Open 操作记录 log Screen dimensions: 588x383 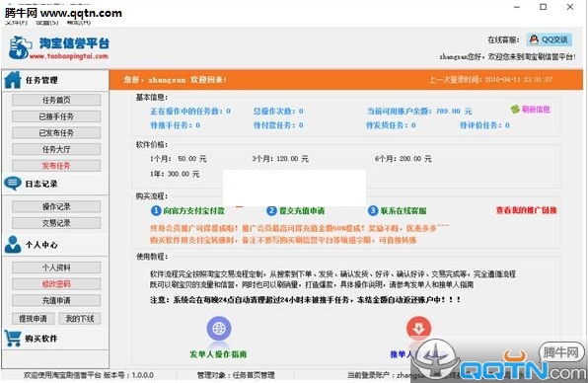pyautogui.click(x=56, y=206)
